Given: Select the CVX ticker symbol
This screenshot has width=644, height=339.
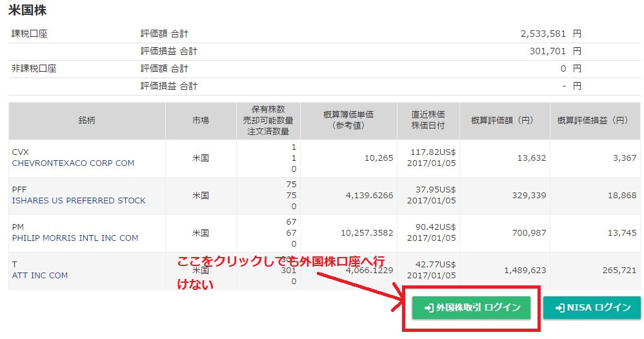Looking at the screenshot, I should 21,152.
